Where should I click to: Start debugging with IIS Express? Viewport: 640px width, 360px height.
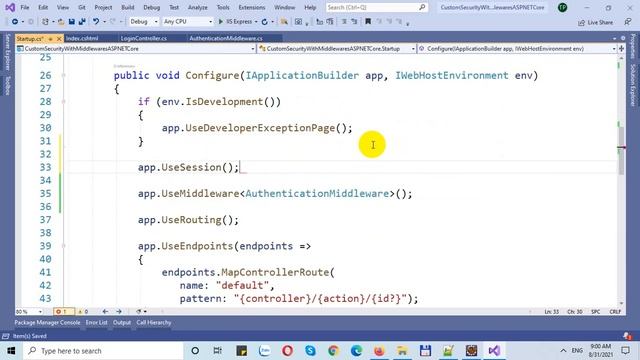[235, 22]
